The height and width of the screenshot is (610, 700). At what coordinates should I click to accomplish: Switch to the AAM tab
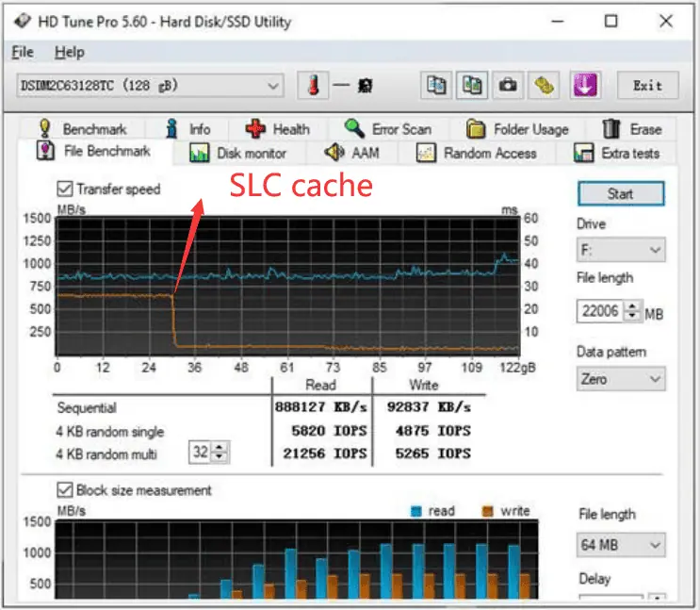(x=351, y=153)
